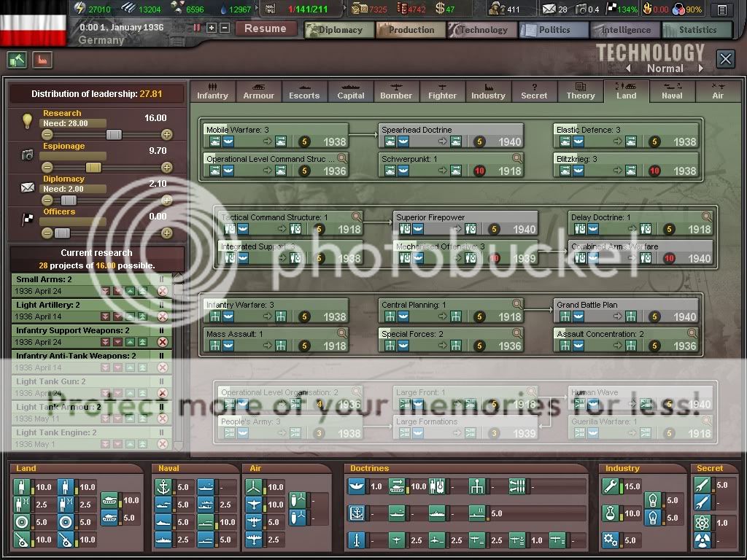Screen dimensions: 747x560
Task: Click the crude oil droplet resource icon
Action: click(225, 9)
